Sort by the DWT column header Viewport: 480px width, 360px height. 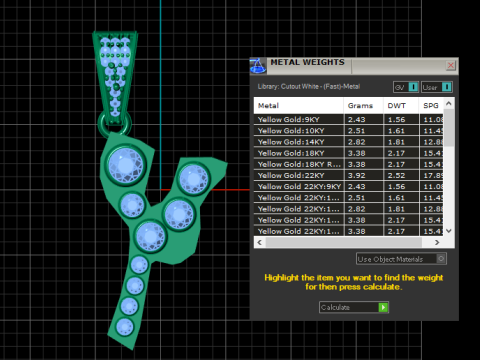[401, 106]
